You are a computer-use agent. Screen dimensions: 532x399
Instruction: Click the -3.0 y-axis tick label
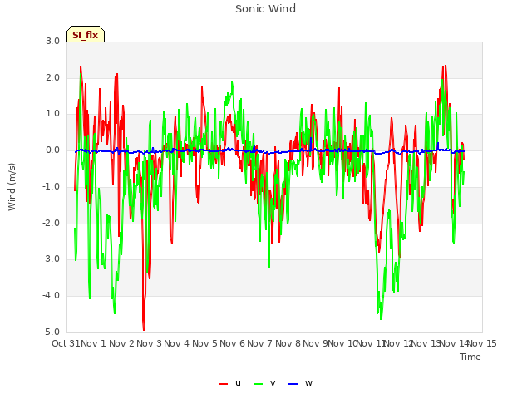point(52,259)
